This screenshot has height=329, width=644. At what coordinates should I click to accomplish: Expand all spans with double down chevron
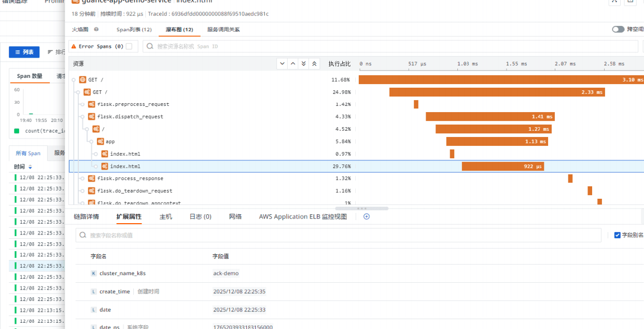pyautogui.click(x=304, y=64)
